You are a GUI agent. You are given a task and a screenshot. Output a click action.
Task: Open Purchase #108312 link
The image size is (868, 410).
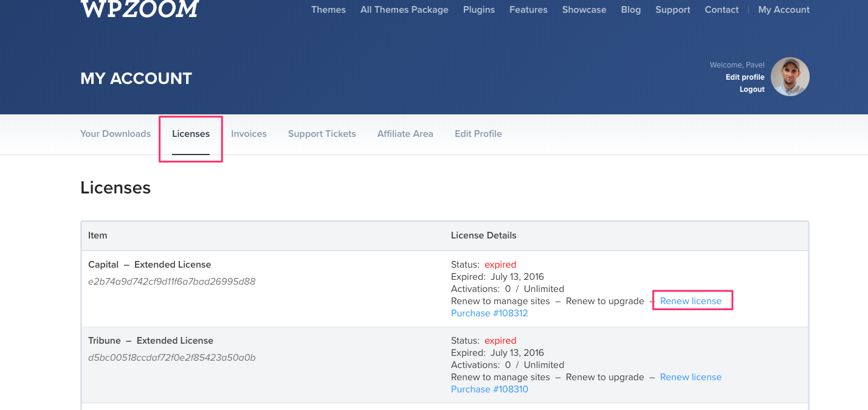point(489,313)
